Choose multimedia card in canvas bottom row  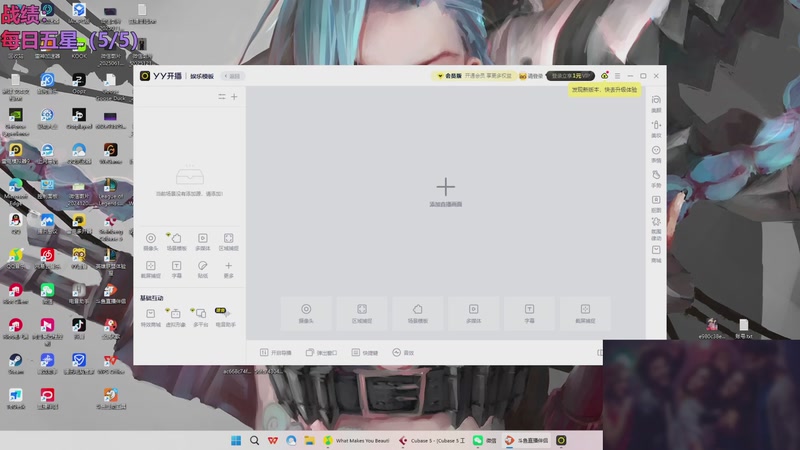(473, 312)
